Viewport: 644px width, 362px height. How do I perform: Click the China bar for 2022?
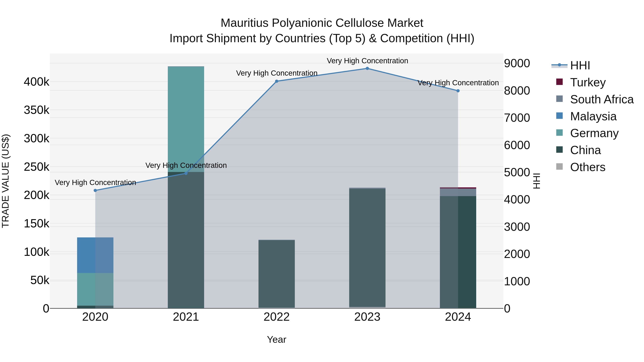coord(277,274)
